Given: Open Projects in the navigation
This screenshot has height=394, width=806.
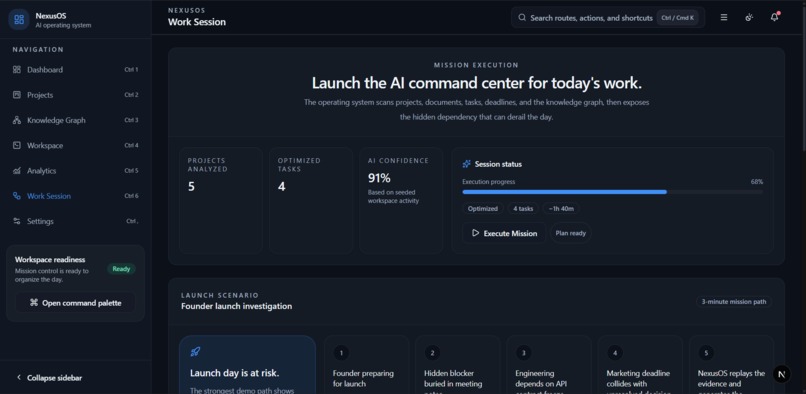Looking at the screenshot, I should 76,95.
